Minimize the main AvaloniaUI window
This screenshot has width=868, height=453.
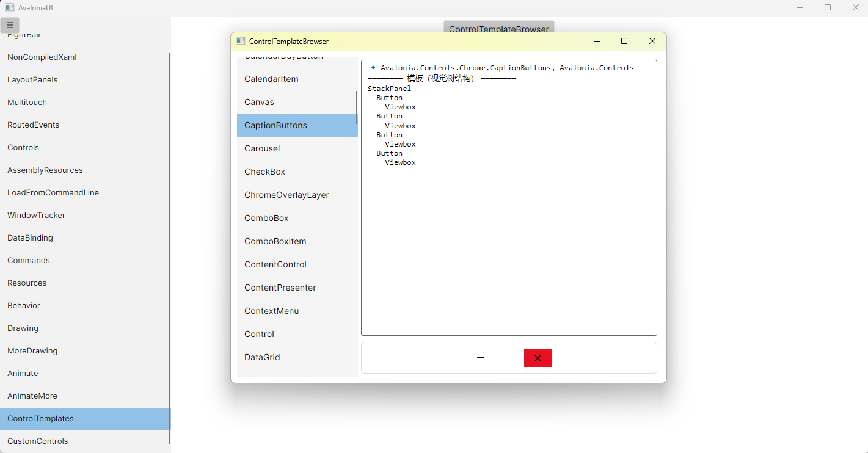click(x=800, y=7)
